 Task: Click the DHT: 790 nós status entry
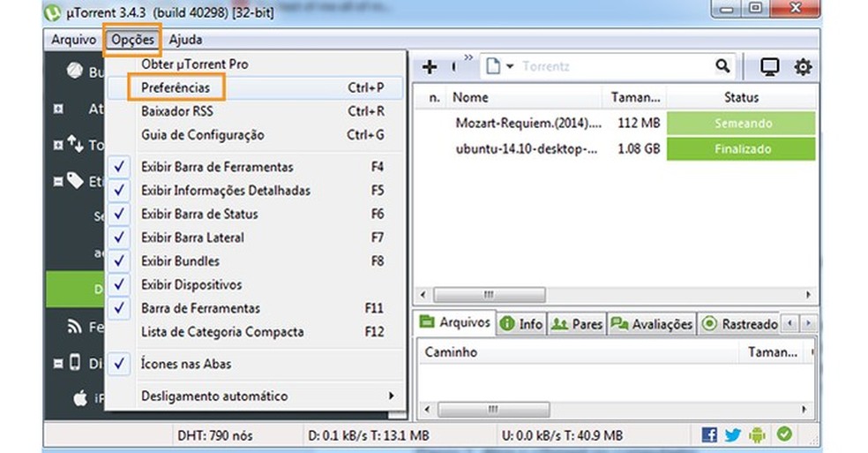pos(214,436)
